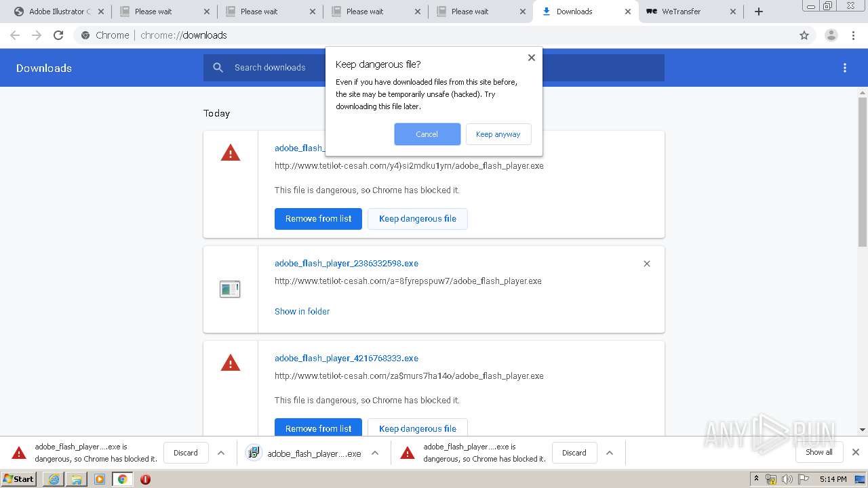Click the scrollbar down arrow
Screen dimensions: 868x488
pyautogui.click(x=863, y=429)
